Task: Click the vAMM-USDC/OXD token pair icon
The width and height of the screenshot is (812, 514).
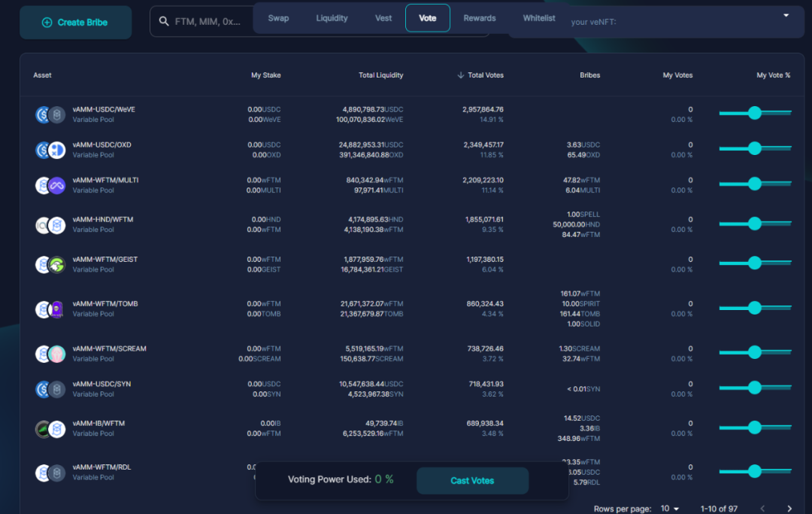Action: click(x=50, y=150)
